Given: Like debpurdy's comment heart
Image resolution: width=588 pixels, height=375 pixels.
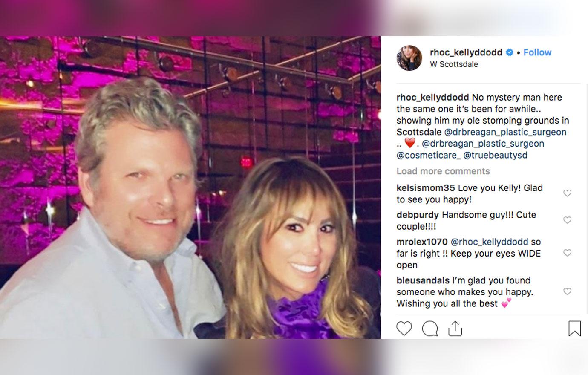Looking at the screenshot, I should [x=567, y=220].
